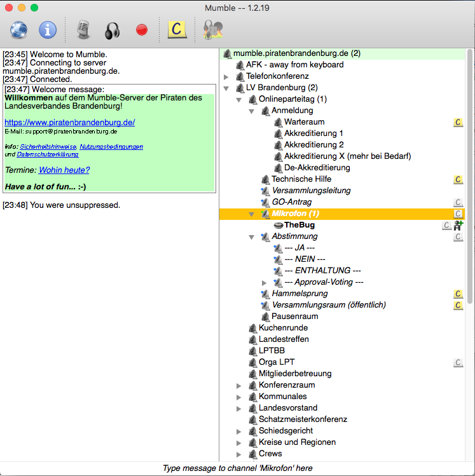Click the channel tree vertical scrollbar
This screenshot has height=476, width=475.
[470, 176]
